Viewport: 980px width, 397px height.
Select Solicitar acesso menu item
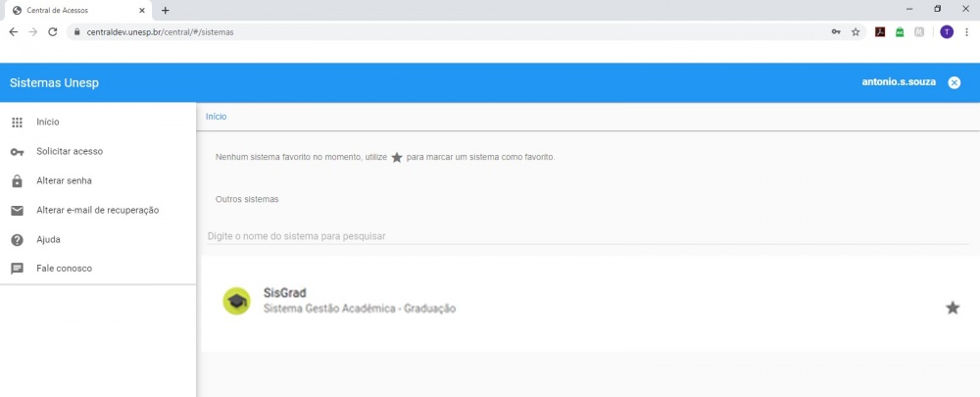(x=70, y=152)
